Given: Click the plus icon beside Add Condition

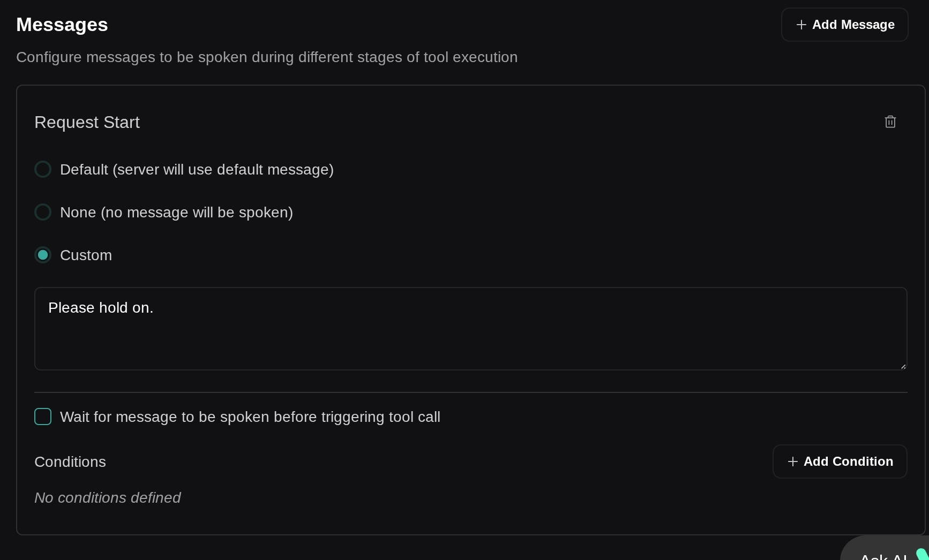Looking at the screenshot, I should 792,461.
